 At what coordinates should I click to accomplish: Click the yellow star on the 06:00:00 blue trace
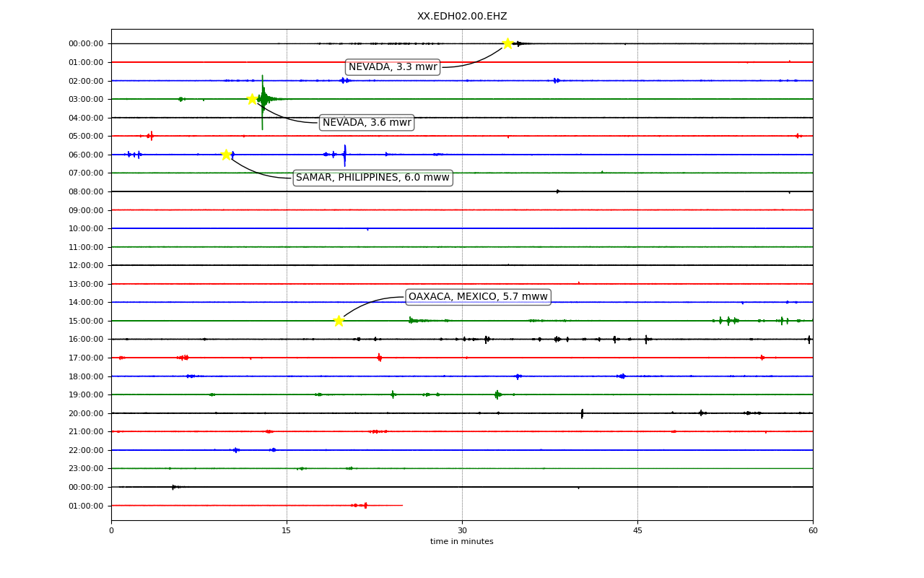click(226, 155)
